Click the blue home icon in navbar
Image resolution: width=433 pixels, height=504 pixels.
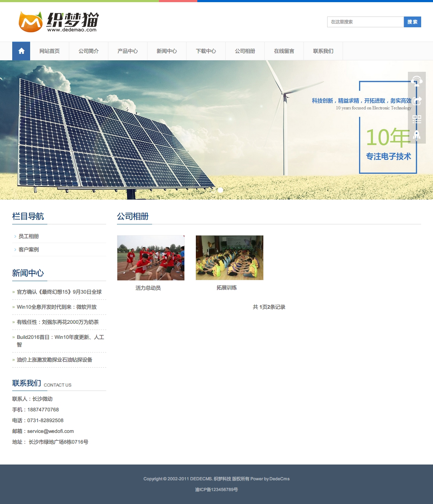click(21, 51)
